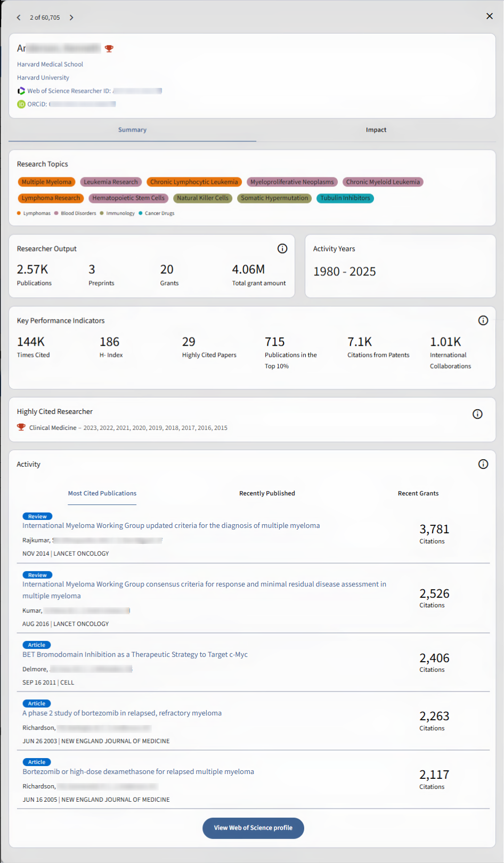Click the trophy icon beside researcher name
The image size is (504, 863).
(109, 48)
